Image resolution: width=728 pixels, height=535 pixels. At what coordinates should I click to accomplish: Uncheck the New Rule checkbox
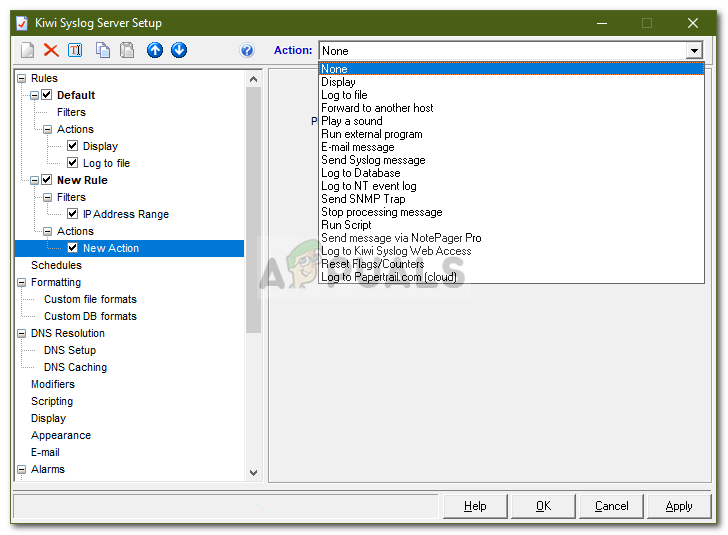tap(46, 180)
